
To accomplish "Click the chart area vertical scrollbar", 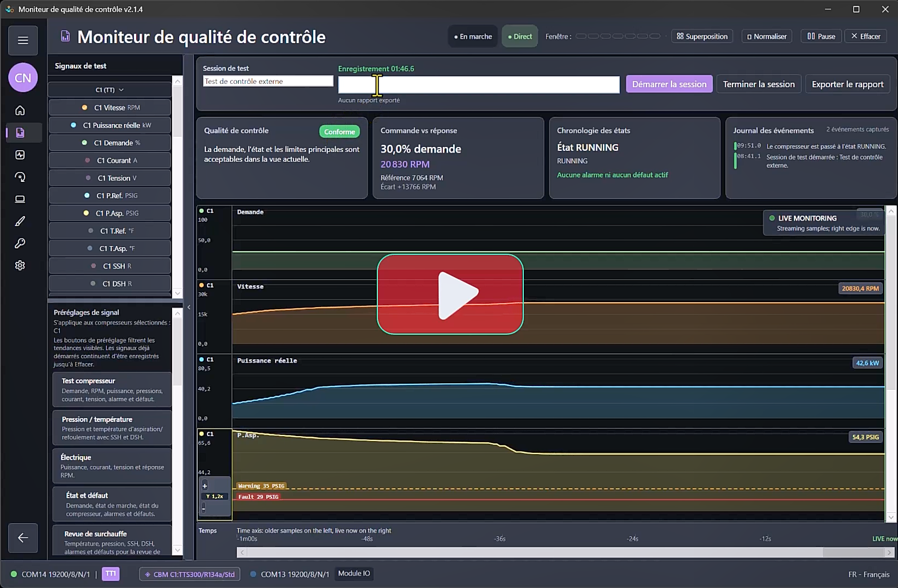I will click(891, 364).
